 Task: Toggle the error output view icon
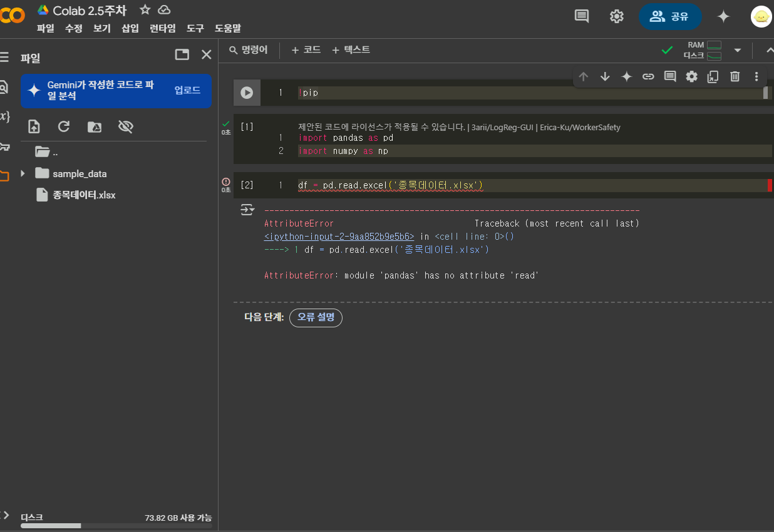coord(248,210)
